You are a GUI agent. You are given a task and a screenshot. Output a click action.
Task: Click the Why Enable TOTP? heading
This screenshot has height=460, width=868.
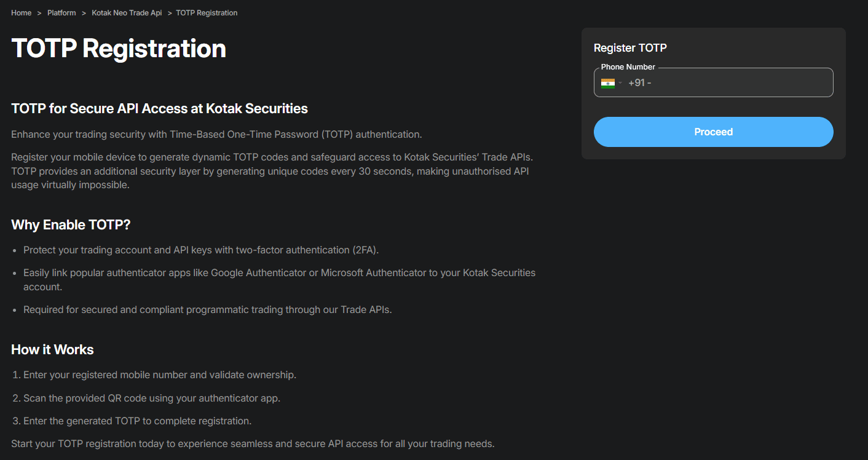71,225
